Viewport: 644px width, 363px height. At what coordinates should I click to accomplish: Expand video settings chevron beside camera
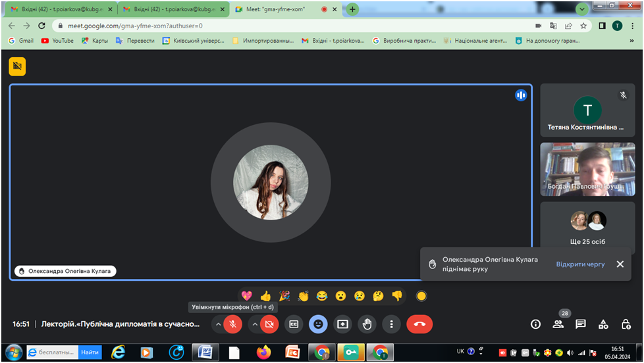point(254,324)
